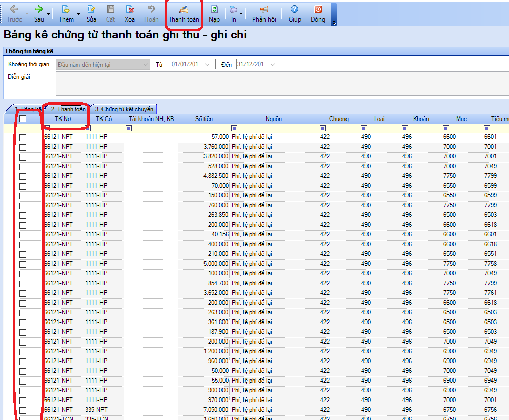The height and width of the screenshot is (420, 509).
Task: Click the Khoản column header
Action: pyautogui.click(x=421, y=119)
